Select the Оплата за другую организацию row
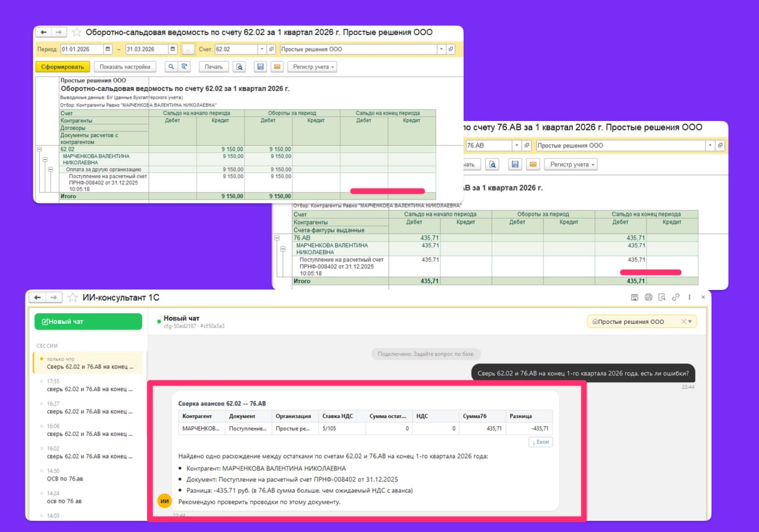 (x=104, y=170)
